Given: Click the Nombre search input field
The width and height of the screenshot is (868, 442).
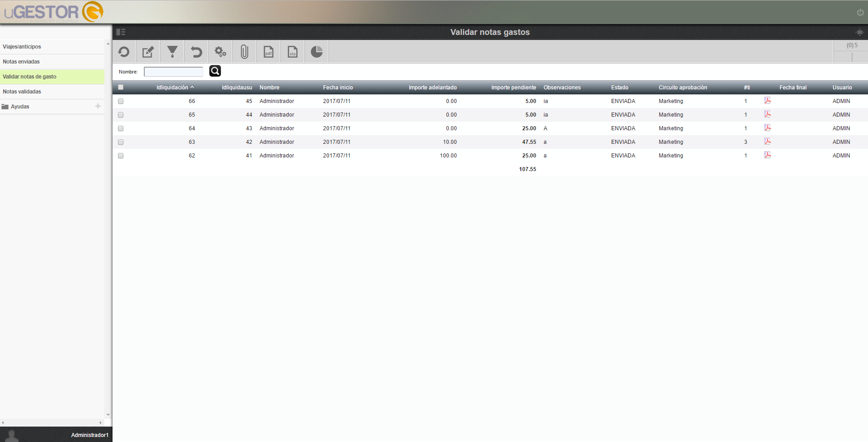Looking at the screenshot, I should tap(173, 72).
